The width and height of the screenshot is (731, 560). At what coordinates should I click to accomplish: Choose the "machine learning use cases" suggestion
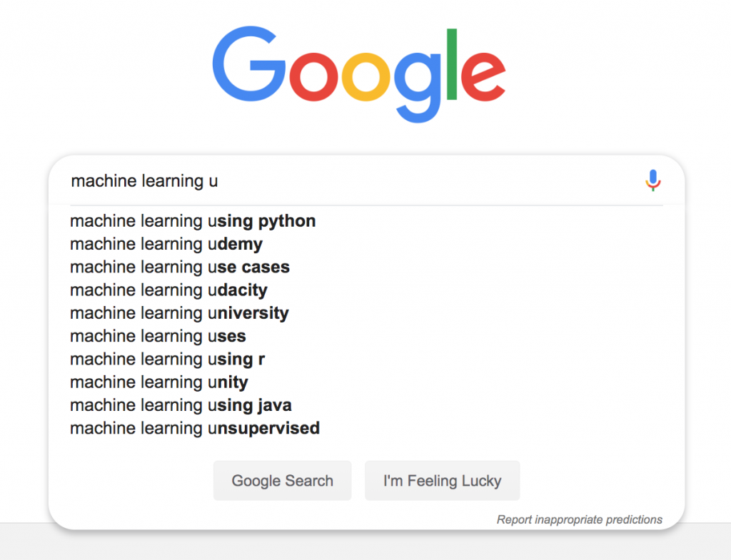coord(180,268)
